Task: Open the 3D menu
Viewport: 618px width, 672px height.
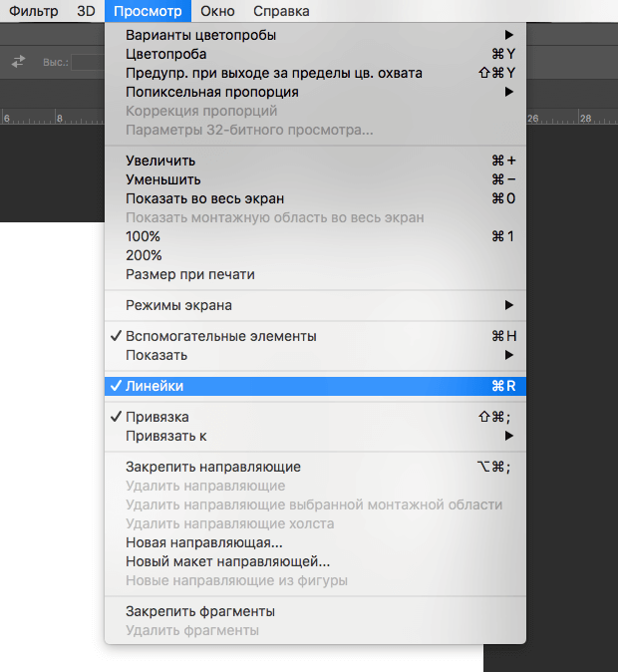Action: [86, 11]
